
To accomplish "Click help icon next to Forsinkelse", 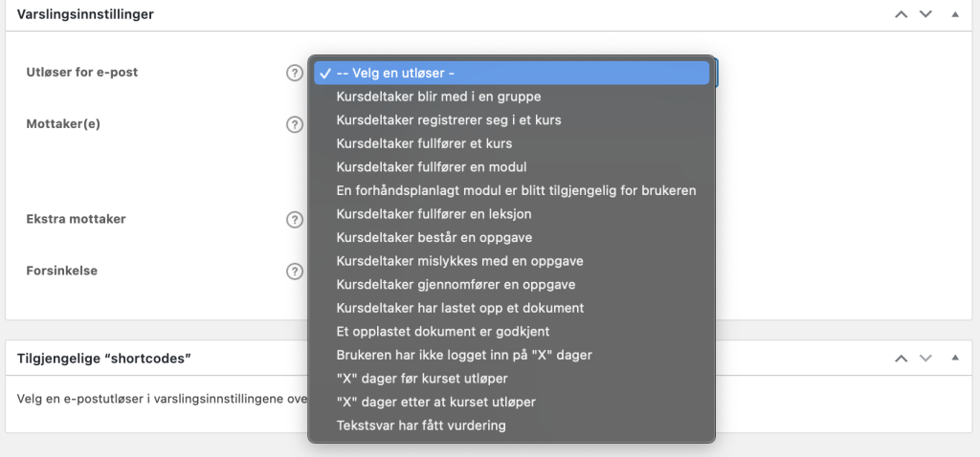I will [x=295, y=271].
